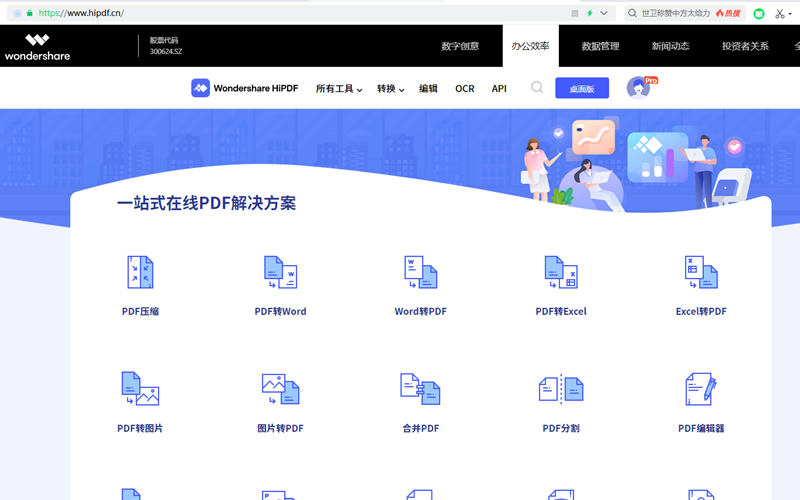Click the PDF编辑器 editor icon
Screen dimensions: 800x500
point(701,388)
